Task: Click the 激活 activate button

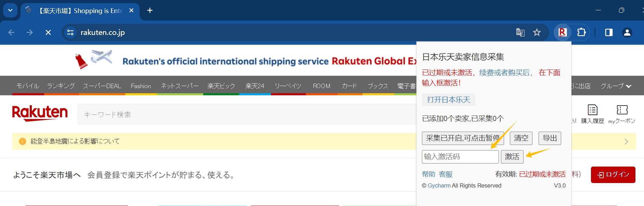Action: pos(512,157)
